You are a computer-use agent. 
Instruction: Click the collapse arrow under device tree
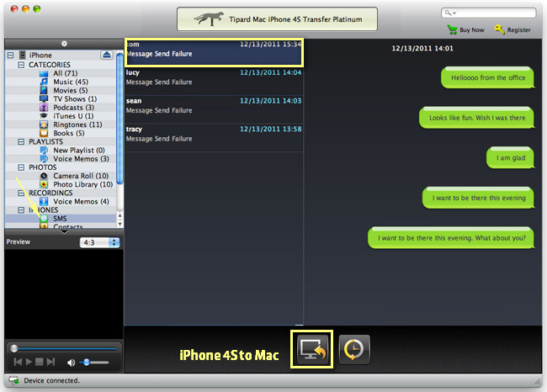click(64, 232)
